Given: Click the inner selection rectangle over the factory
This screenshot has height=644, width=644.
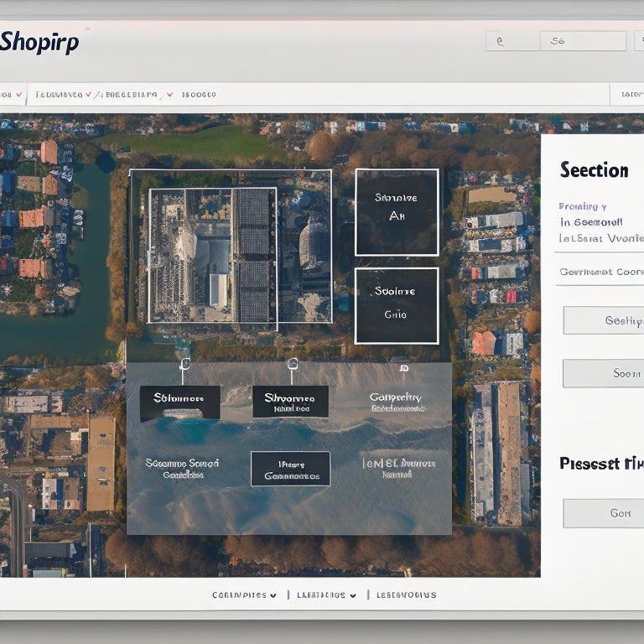Looking at the screenshot, I should pyautogui.click(x=212, y=255).
